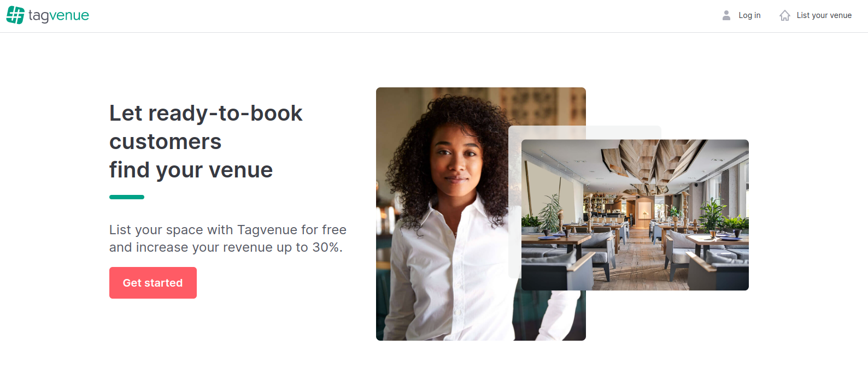Click the tagvenue wordmark text
The height and width of the screenshot is (392, 868).
pos(58,15)
